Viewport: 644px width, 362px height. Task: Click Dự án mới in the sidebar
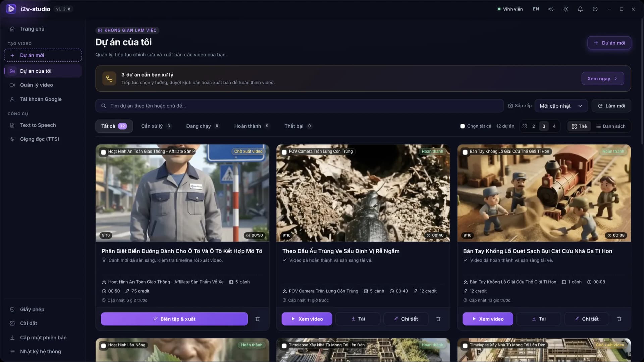pyautogui.click(x=43, y=55)
